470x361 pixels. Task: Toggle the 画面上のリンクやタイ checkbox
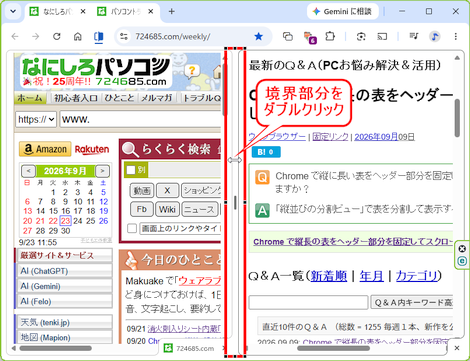(x=132, y=229)
